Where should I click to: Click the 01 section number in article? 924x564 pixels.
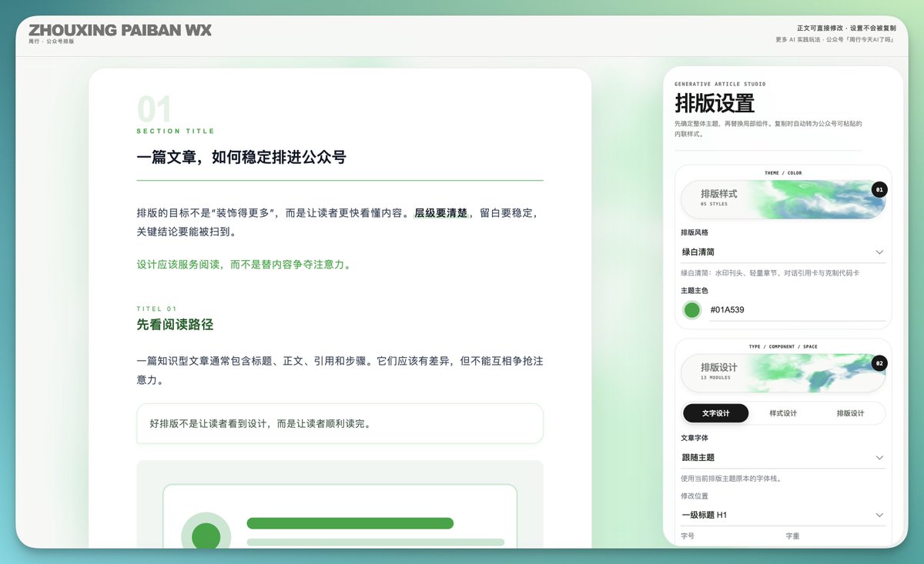click(x=154, y=110)
